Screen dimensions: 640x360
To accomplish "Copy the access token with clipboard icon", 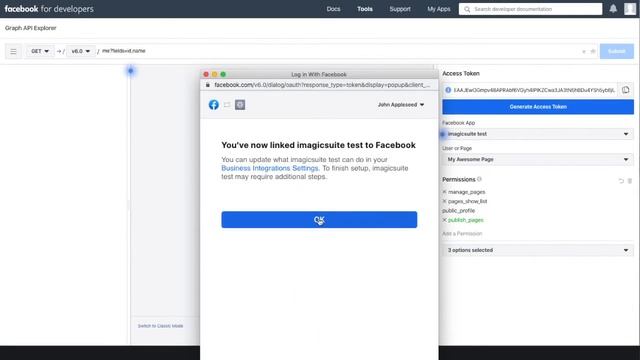I will point(626,90).
